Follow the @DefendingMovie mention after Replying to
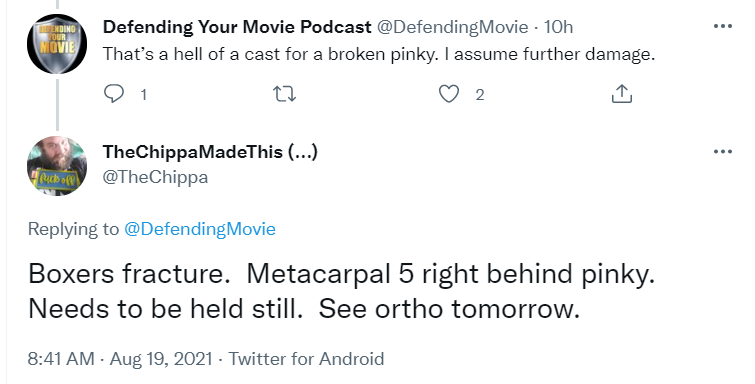Screen dimensions: 755x384 click(x=200, y=228)
